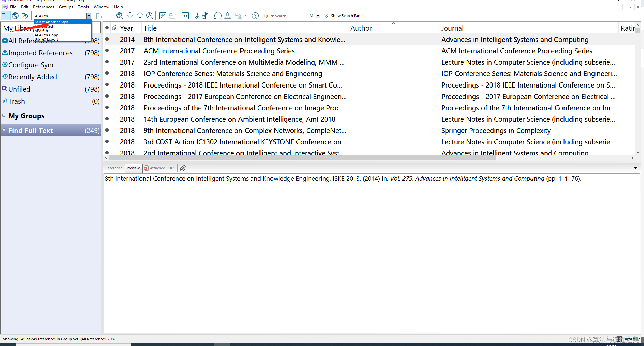
Task: Click the Go to Word Processor icon
Action: coord(205,16)
